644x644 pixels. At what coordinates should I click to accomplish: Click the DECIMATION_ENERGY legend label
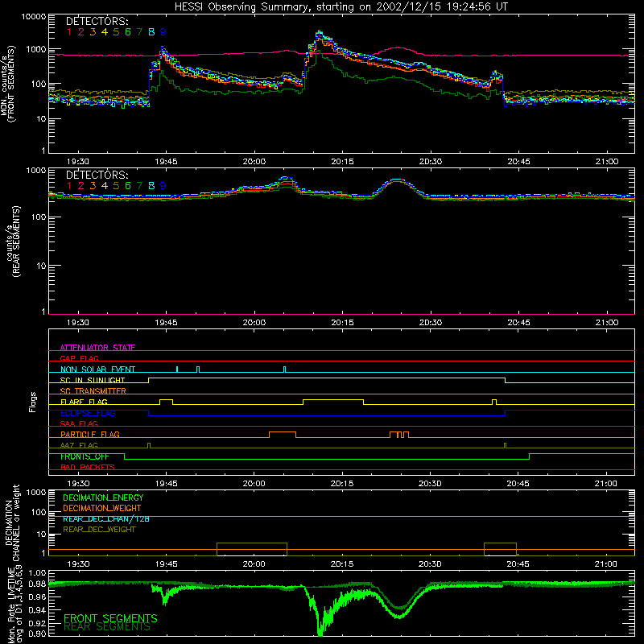click(103, 497)
